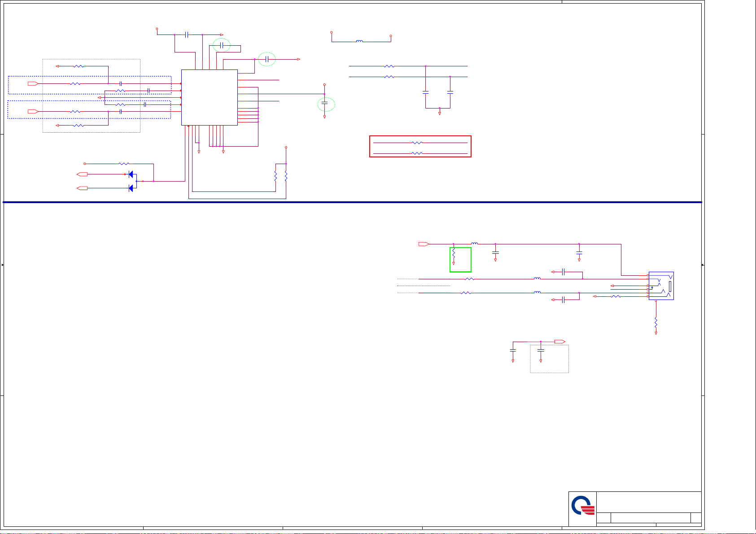
Task: Select the large square IC block
Action: (x=210, y=97)
